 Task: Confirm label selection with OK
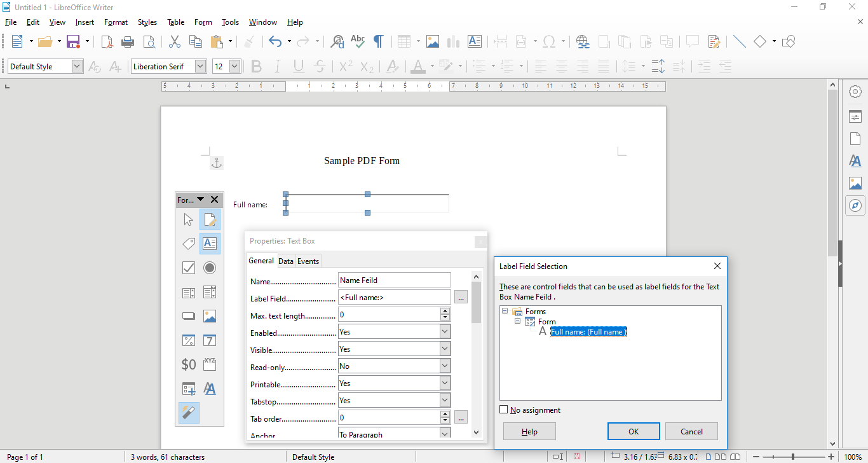pyautogui.click(x=633, y=431)
